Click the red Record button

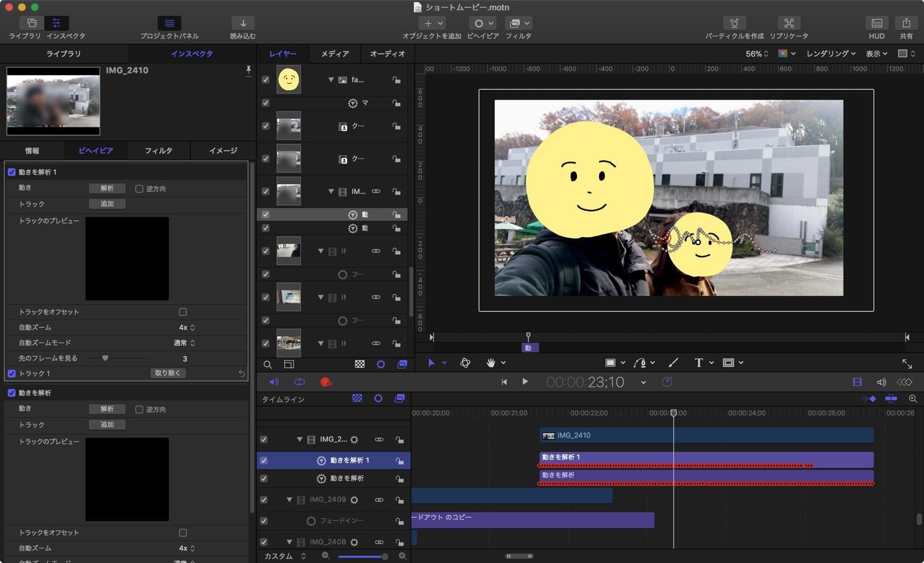pyautogui.click(x=326, y=382)
